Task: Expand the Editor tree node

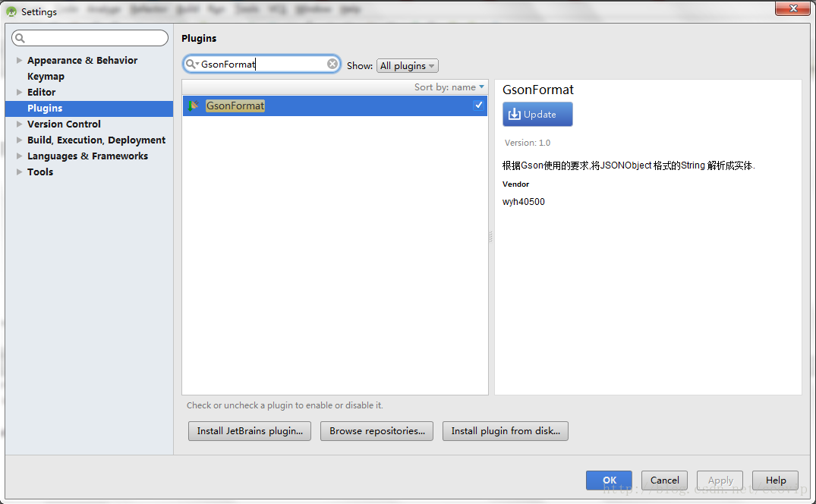Action: (x=19, y=92)
